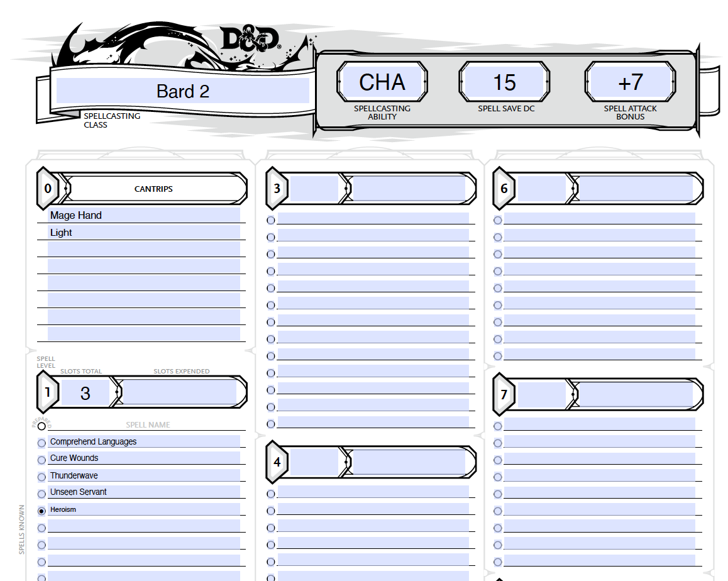Click the spell level 6 badge
Viewport: 728px width, 581px height.
point(504,188)
